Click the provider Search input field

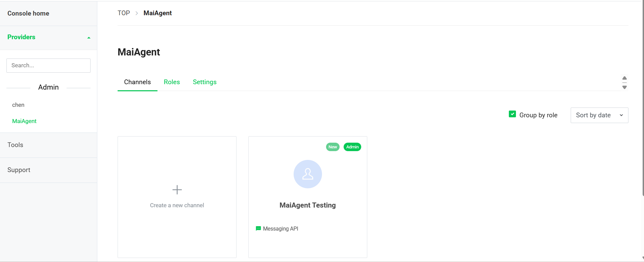pos(48,66)
